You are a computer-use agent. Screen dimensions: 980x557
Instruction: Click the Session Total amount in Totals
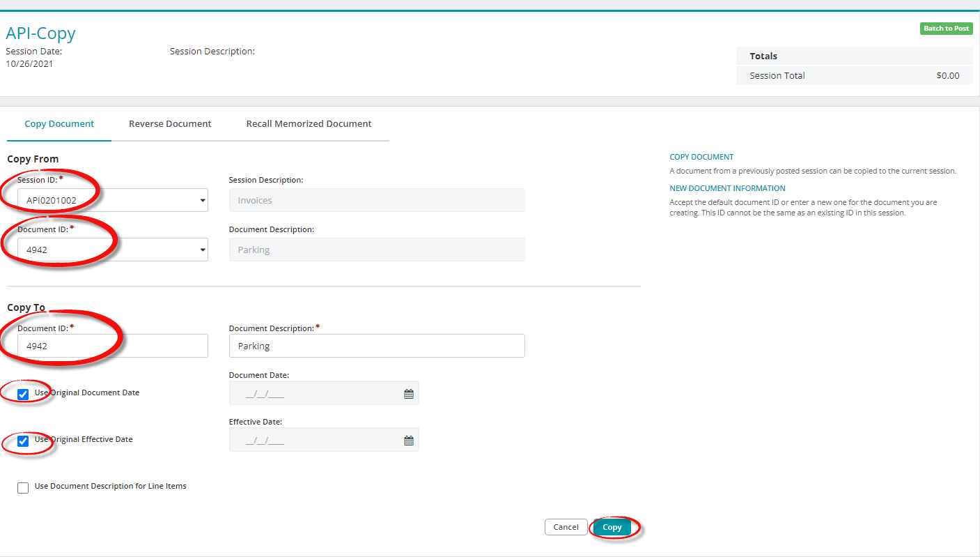tap(947, 75)
